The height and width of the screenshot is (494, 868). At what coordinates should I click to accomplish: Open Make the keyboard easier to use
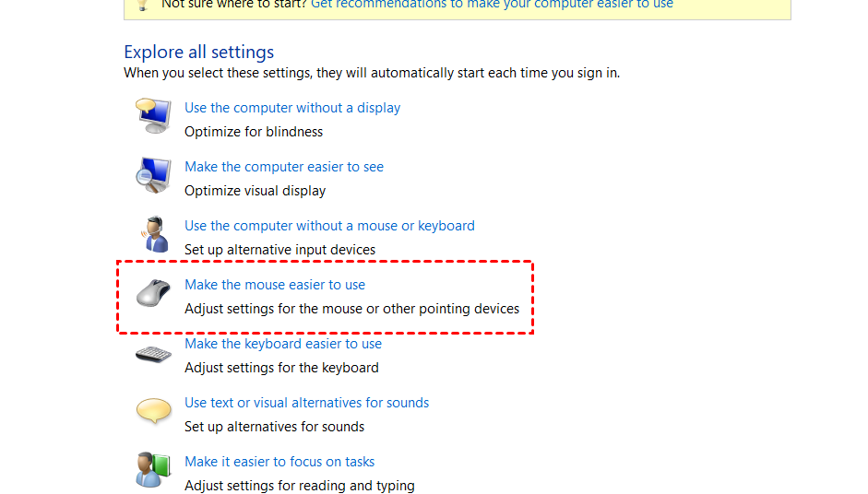click(x=283, y=344)
